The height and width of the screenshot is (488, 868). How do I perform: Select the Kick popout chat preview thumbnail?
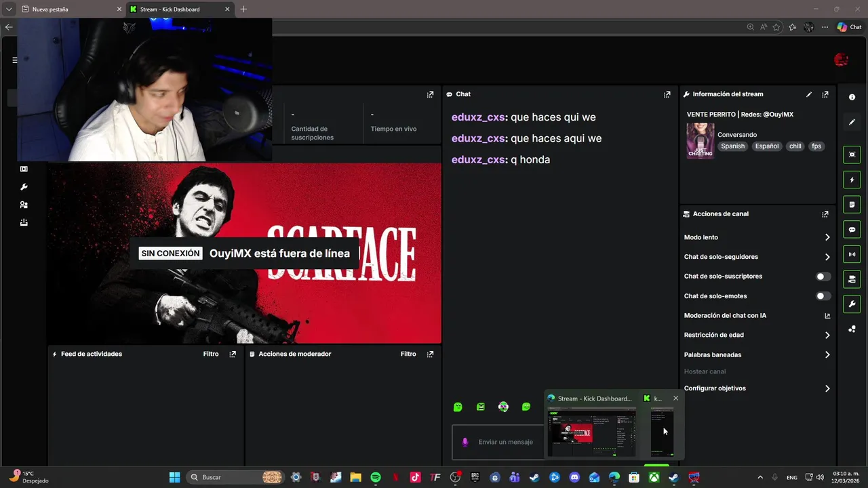click(663, 432)
